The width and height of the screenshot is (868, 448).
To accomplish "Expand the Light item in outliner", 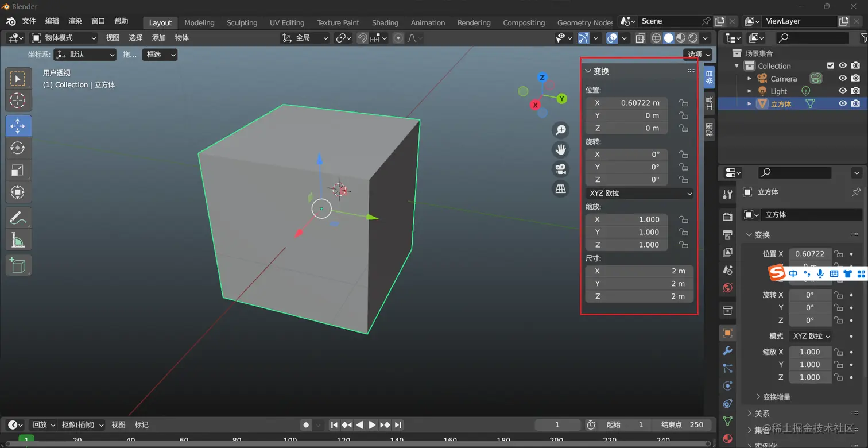I will [x=749, y=91].
